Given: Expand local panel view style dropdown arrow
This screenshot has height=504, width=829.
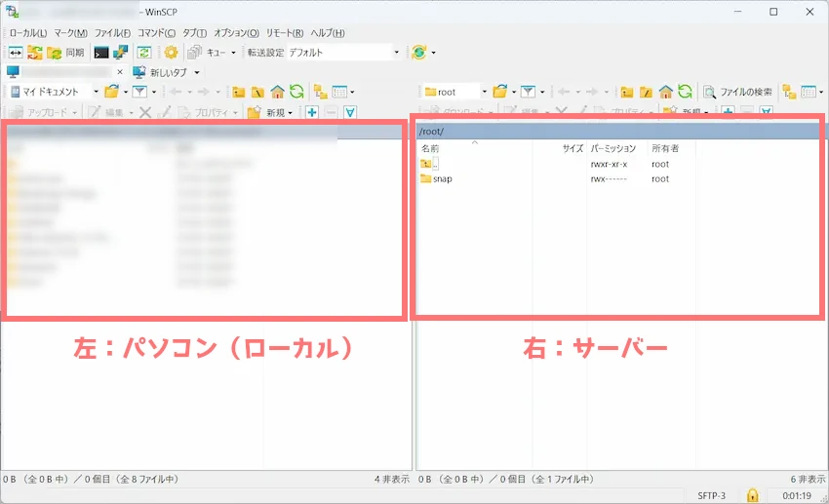Looking at the screenshot, I should click(x=352, y=92).
